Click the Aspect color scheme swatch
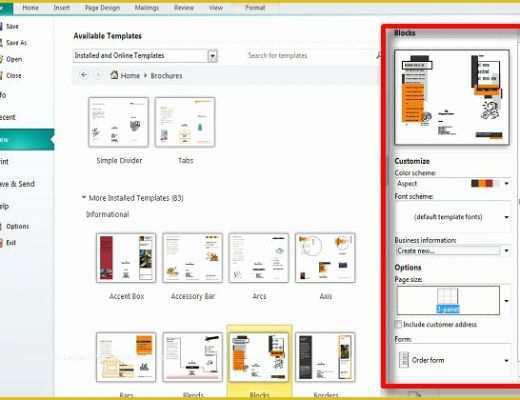 [482, 183]
